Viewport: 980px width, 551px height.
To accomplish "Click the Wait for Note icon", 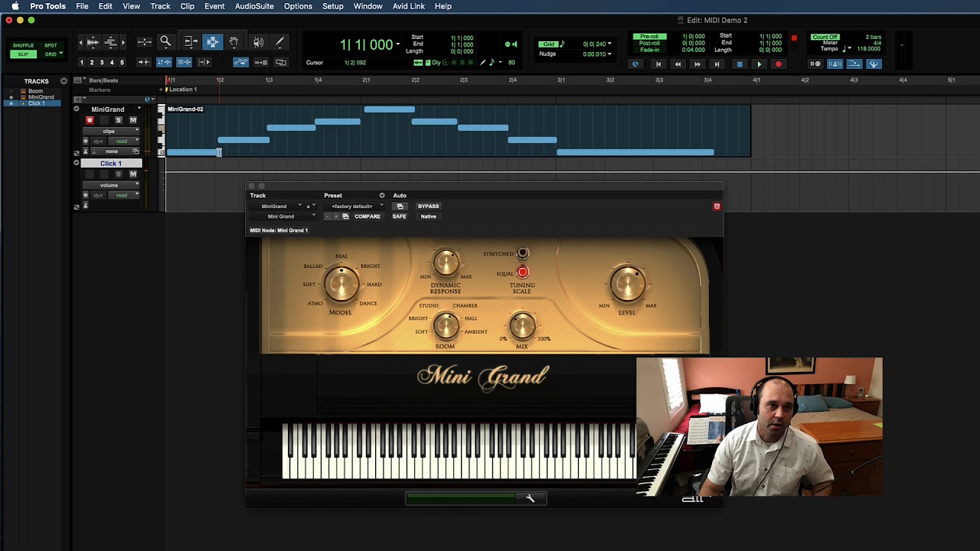I will click(815, 64).
